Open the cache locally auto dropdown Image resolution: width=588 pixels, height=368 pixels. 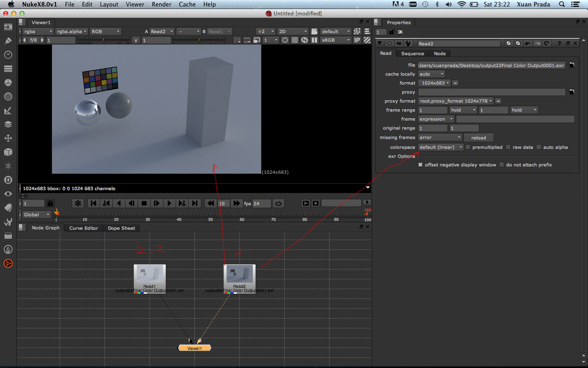431,74
